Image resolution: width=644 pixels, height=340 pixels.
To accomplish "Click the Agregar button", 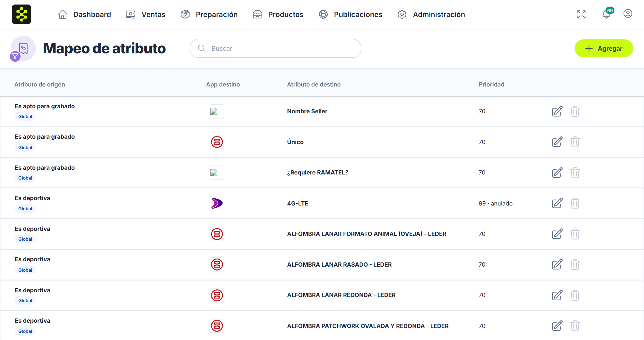I will pos(604,48).
